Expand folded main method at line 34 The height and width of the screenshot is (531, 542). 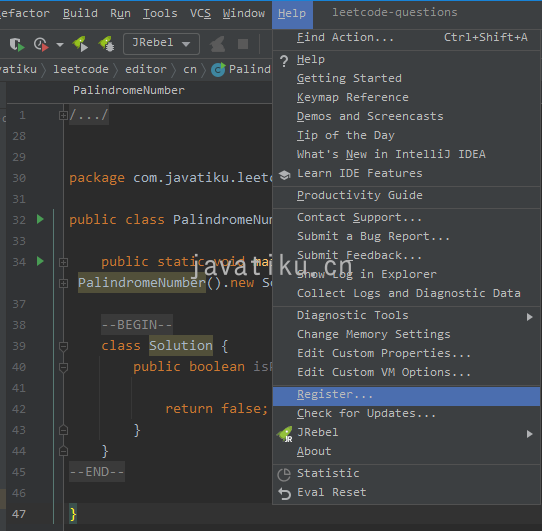(63, 262)
